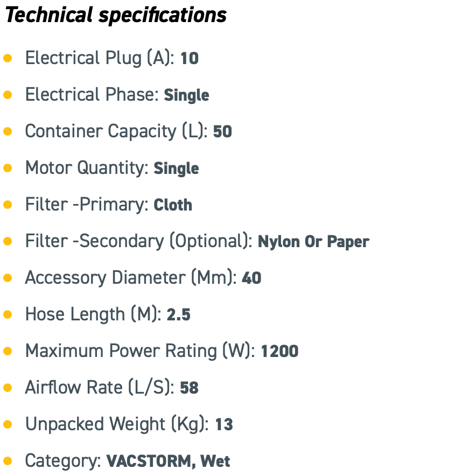This screenshot has width=476, height=476.
Task: Click the "Airflow Rate (L/S)" label
Action: coord(99,388)
